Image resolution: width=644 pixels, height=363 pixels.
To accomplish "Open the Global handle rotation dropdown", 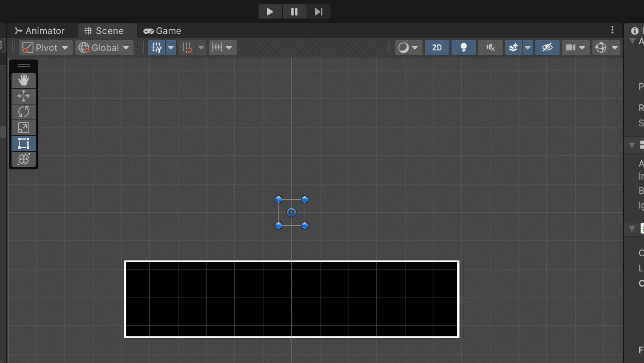I will point(104,48).
